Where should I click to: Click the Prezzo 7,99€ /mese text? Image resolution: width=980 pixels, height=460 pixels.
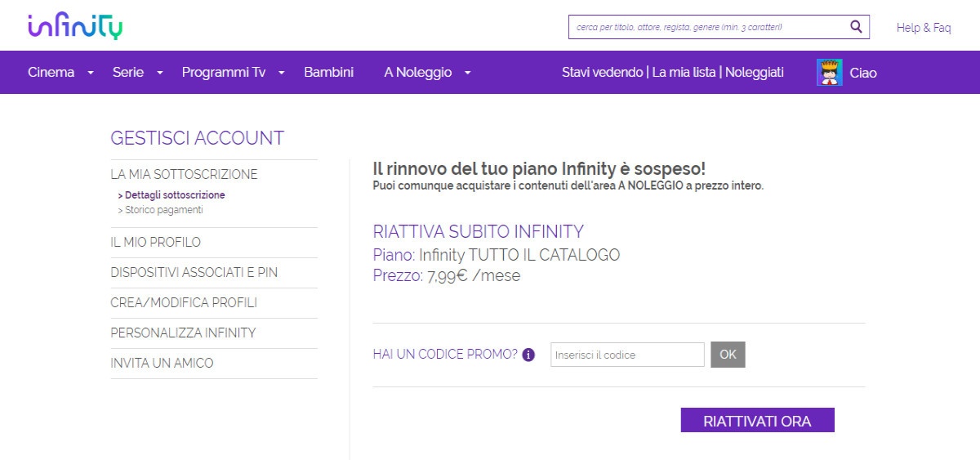point(447,275)
